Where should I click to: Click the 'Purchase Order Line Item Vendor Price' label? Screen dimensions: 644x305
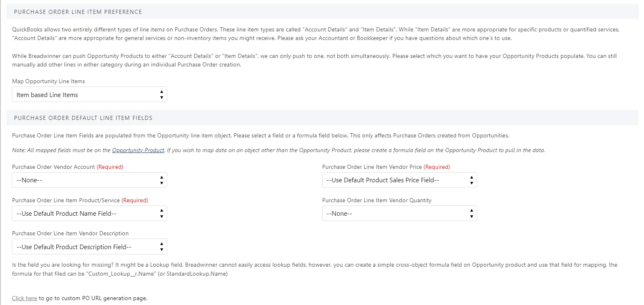click(372, 167)
